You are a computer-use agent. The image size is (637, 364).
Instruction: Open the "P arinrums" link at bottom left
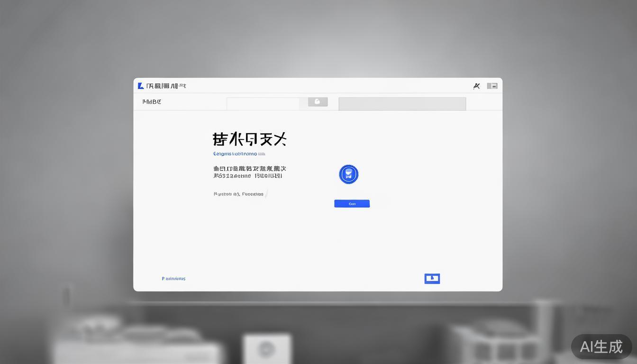pyautogui.click(x=173, y=279)
